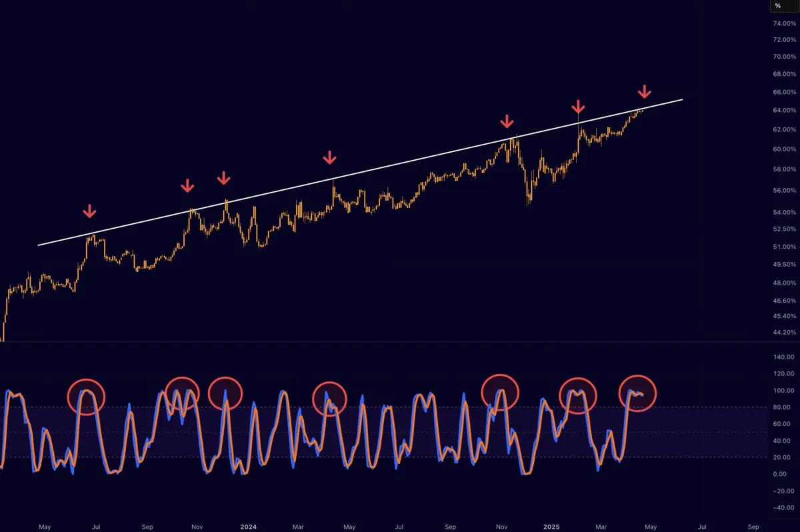The height and width of the screenshot is (532, 800).
Task: Select the red arrow above the February 2025 peak
Action: click(578, 107)
